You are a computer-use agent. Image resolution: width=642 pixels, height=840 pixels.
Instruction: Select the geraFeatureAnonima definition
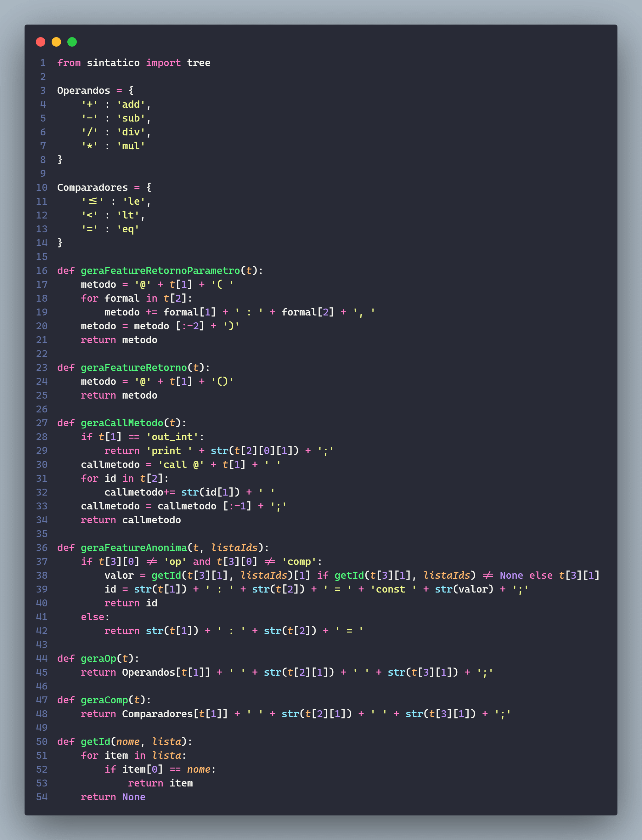click(x=134, y=548)
